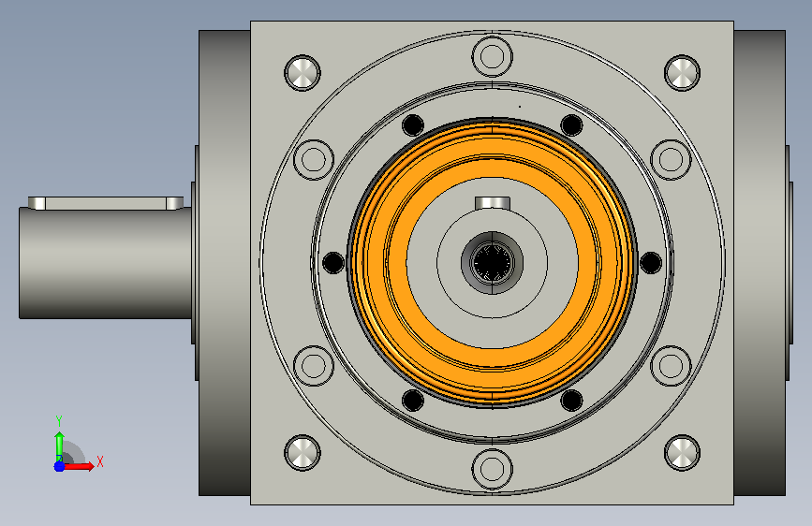The height and width of the screenshot is (526, 812).
Task: Pick the top-right corner bolt head
Action: (682, 72)
